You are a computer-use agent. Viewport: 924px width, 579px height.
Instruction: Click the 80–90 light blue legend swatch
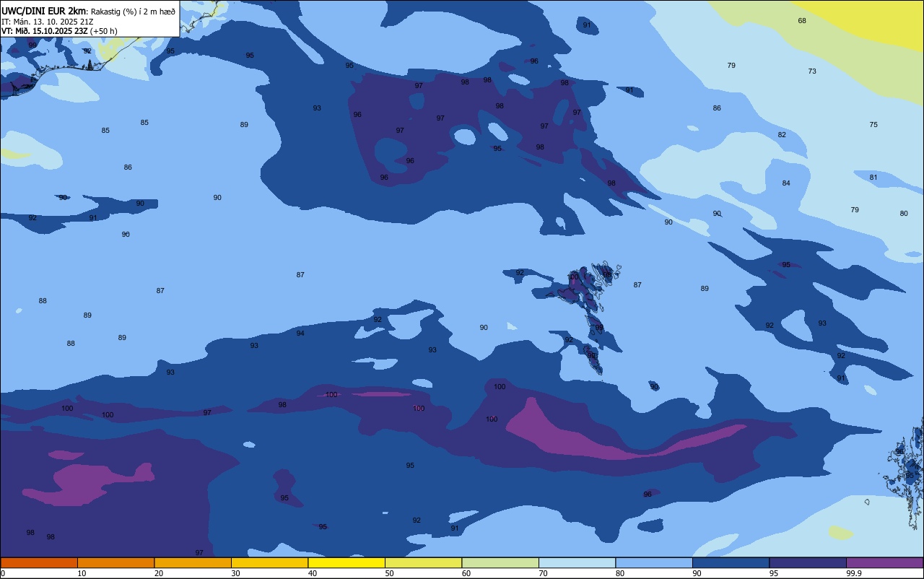[x=654, y=562]
